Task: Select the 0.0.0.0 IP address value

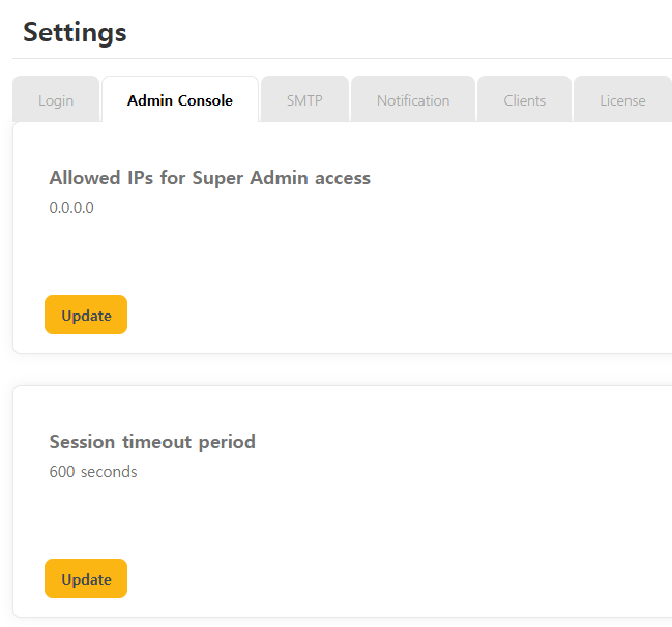Action: [x=71, y=207]
